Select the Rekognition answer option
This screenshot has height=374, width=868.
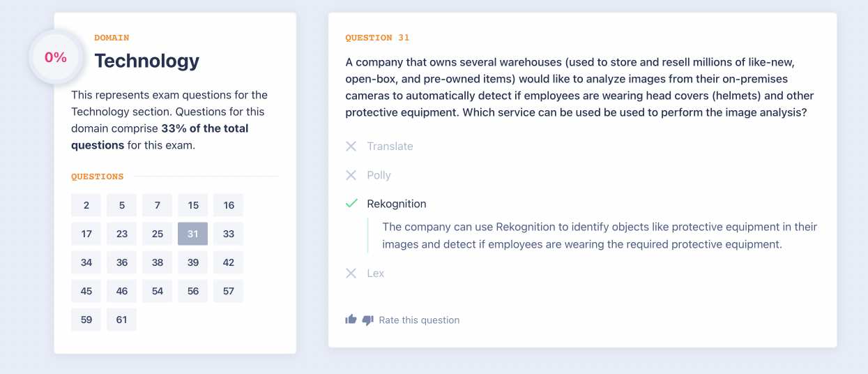(396, 204)
